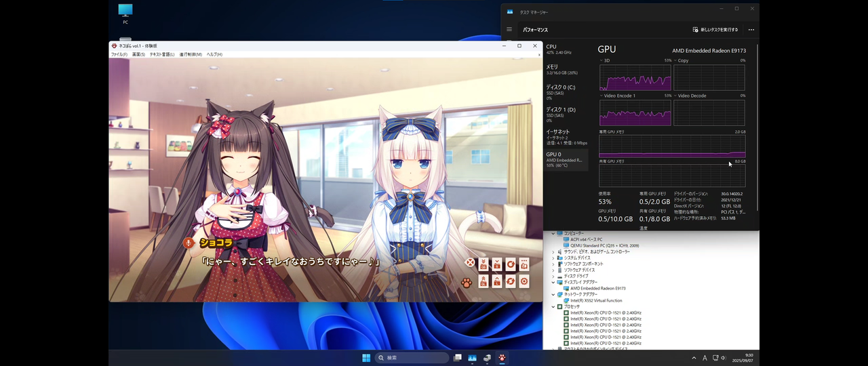The image size is (868, 366).
Task: Select ACPI x64 ベース PC device
Action: click(587, 239)
